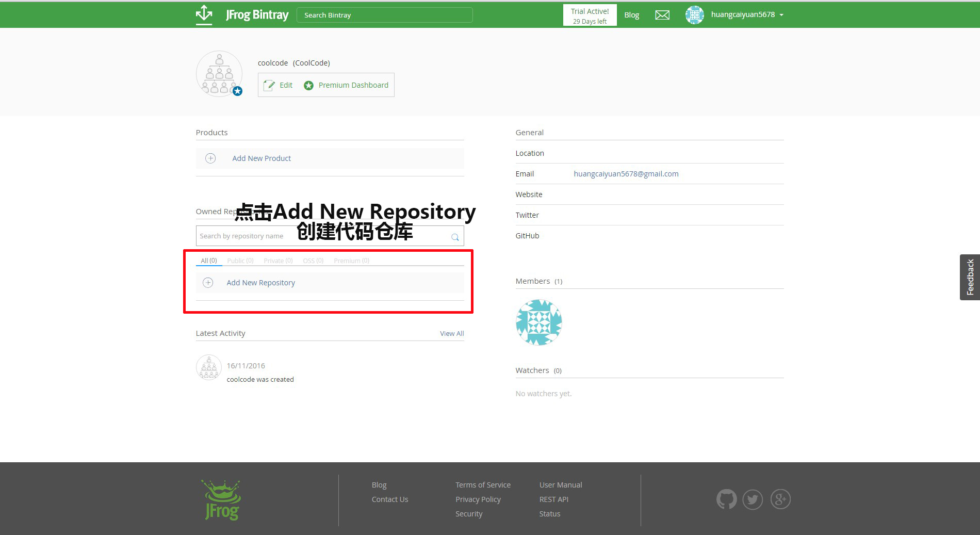This screenshot has height=535, width=980.
Task: Click the Edit button
Action: 279,85
